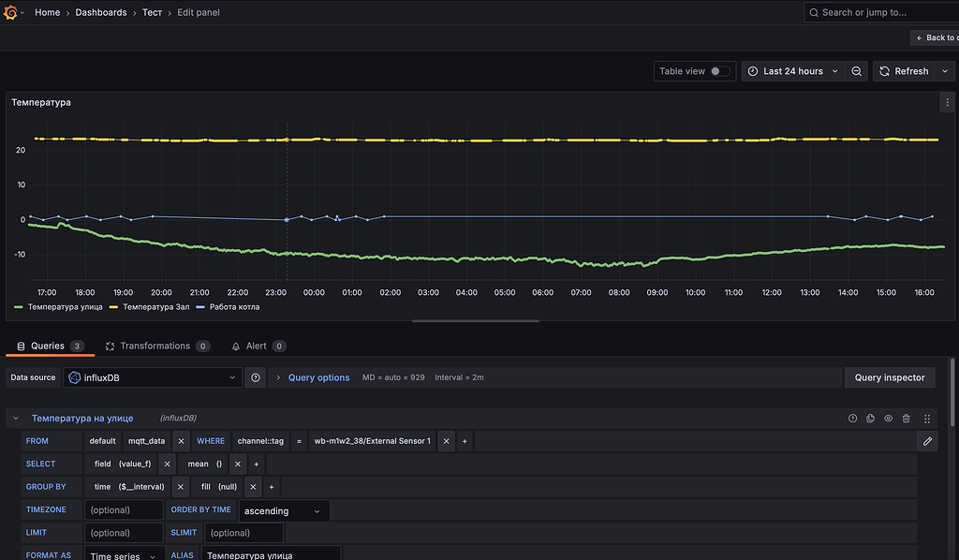Viewport: 959px width, 560px height.
Task: Open the query help icon
Action: pos(852,418)
